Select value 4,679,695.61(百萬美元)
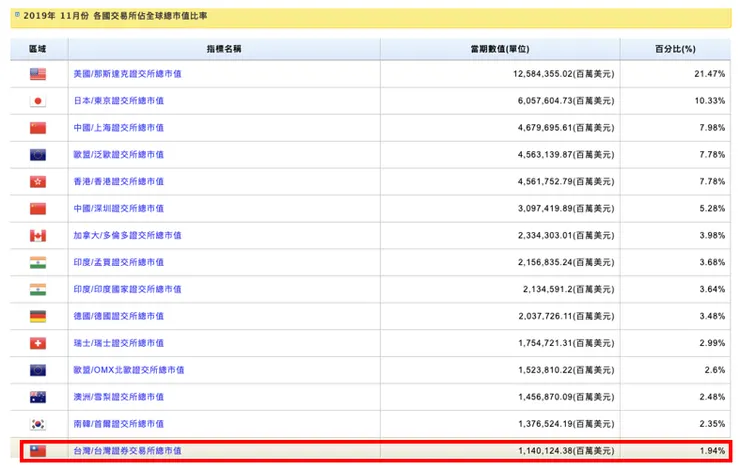 [x=566, y=128]
